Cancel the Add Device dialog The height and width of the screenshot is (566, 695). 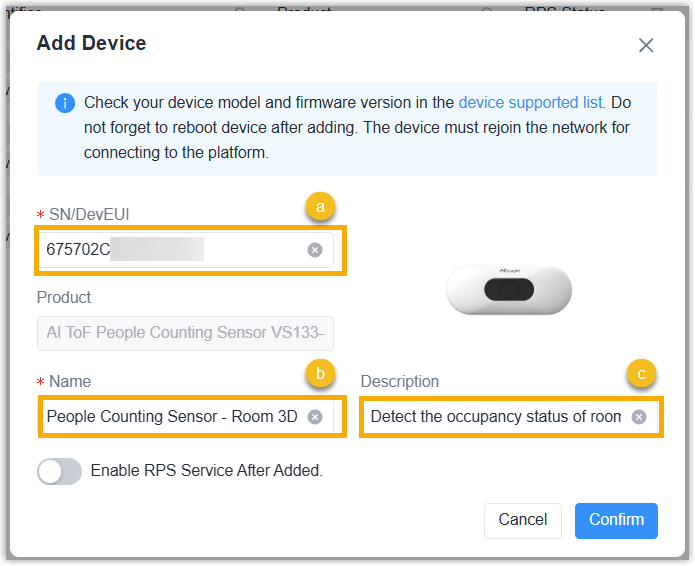[523, 520]
